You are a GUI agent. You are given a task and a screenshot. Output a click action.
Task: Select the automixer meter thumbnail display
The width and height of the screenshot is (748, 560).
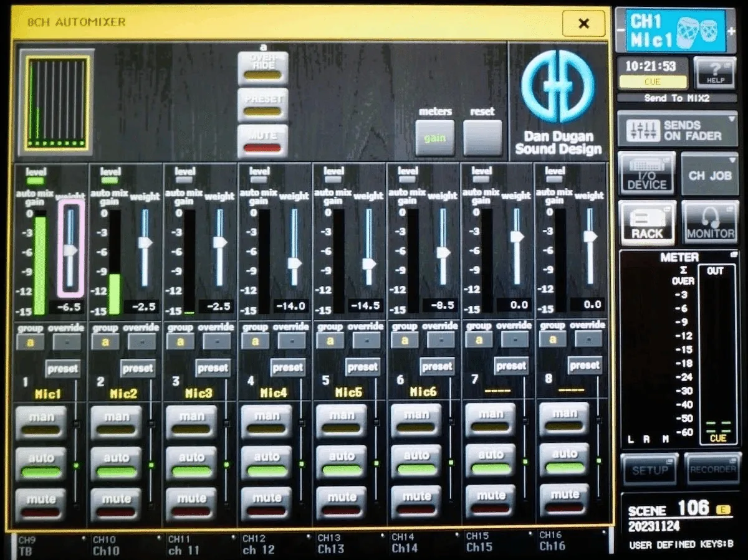[56, 103]
